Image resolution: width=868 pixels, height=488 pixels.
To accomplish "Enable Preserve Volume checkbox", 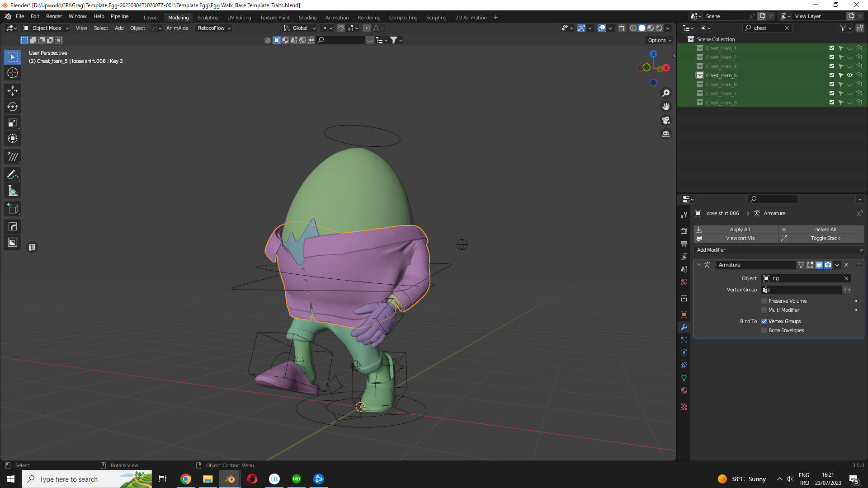I will point(764,301).
